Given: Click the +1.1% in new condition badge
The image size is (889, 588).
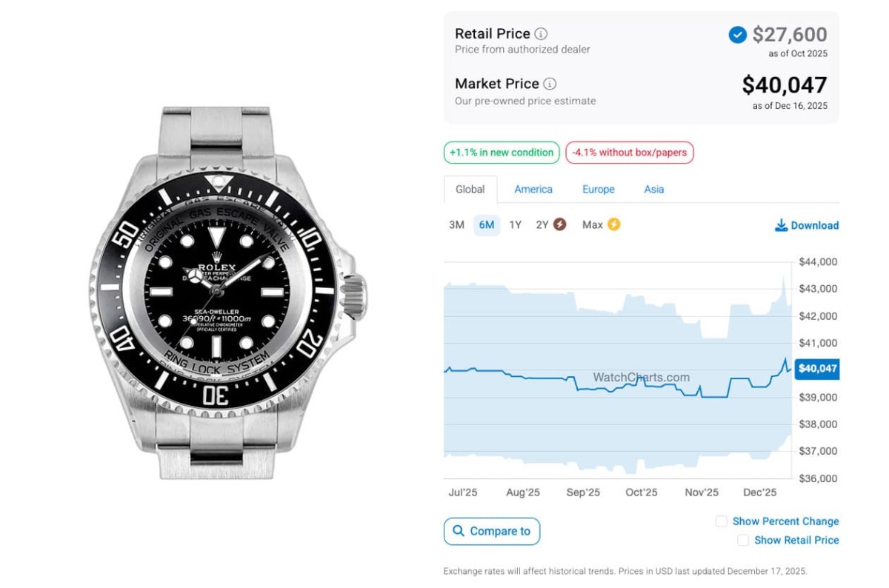Looking at the screenshot, I should click(x=501, y=153).
